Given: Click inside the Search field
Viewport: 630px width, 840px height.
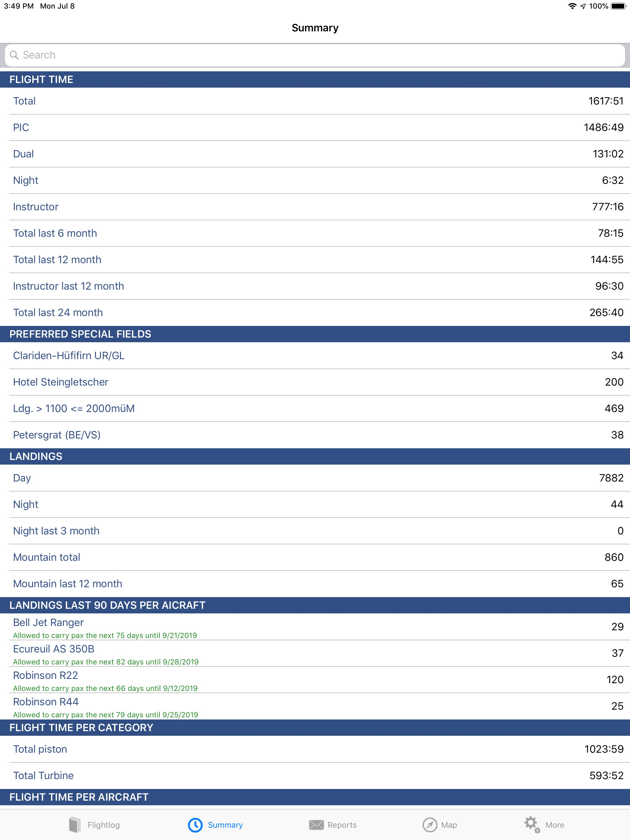Looking at the screenshot, I should click(315, 55).
